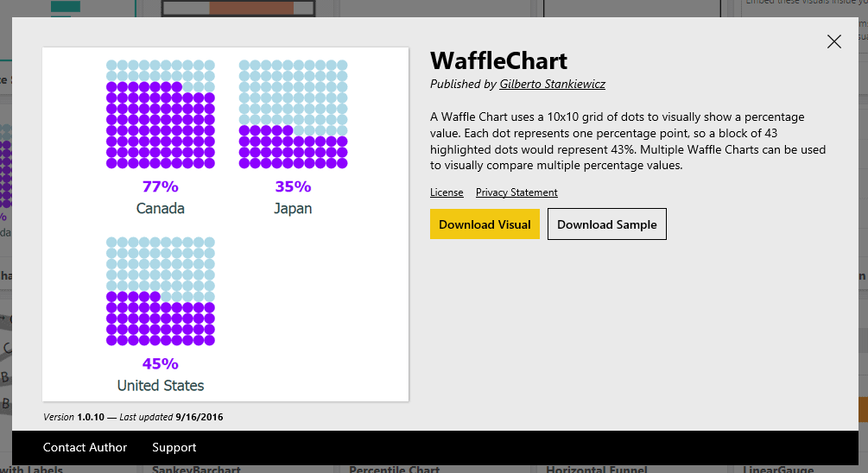Click the 77% value label
The width and height of the screenshot is (868, 473).
[161, 186]
